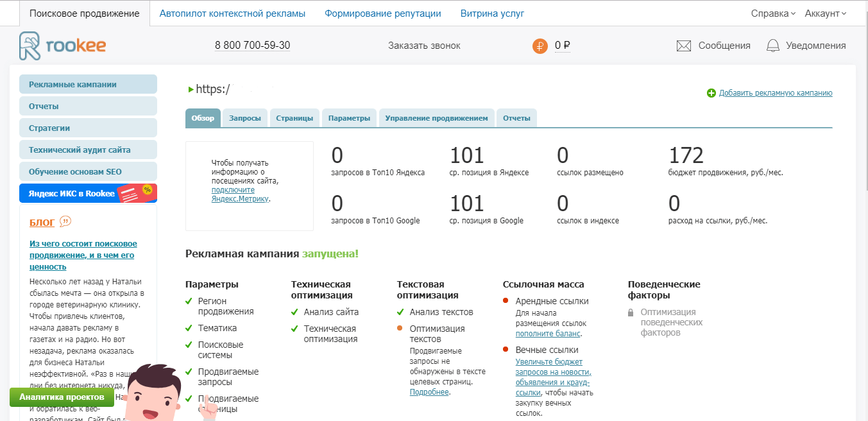Click the Яндекс ИКС в Rookee banner
This screenshot has width=868, height=421.
pyautogui.click(x=88, y=193)
